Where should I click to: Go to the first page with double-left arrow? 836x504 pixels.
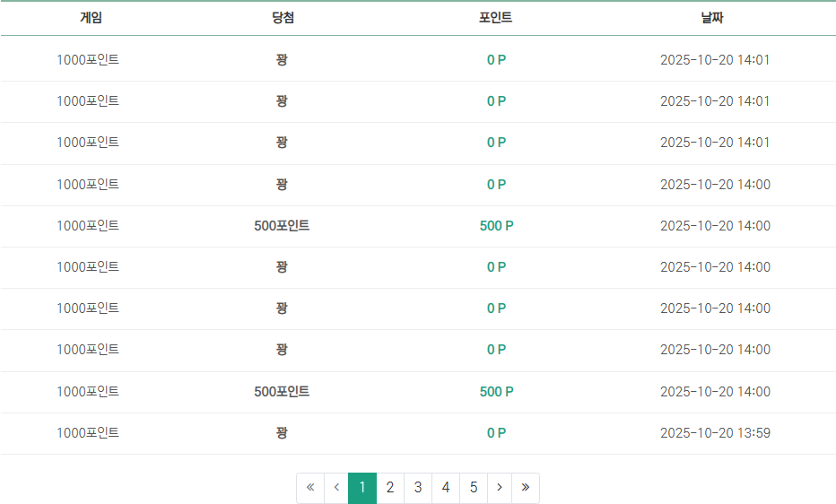pos(310,488)
